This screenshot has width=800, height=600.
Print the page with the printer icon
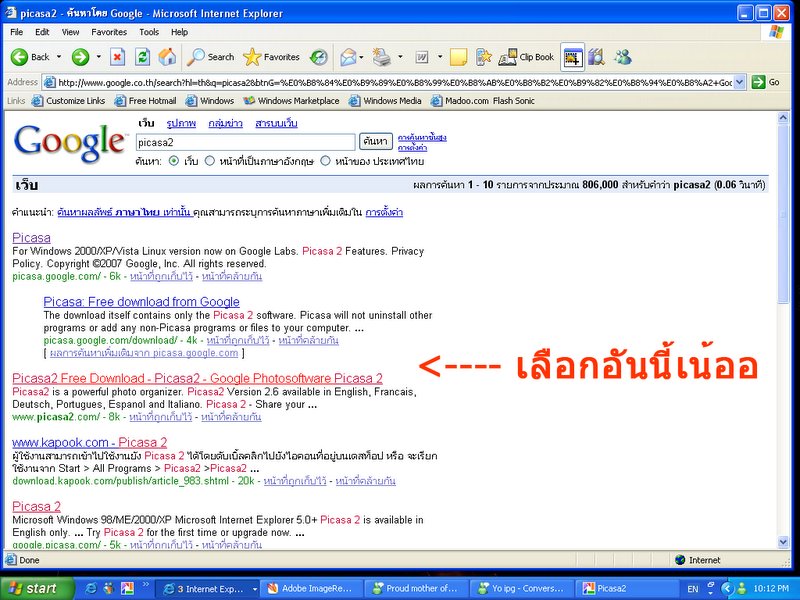[x=381, y=57]
